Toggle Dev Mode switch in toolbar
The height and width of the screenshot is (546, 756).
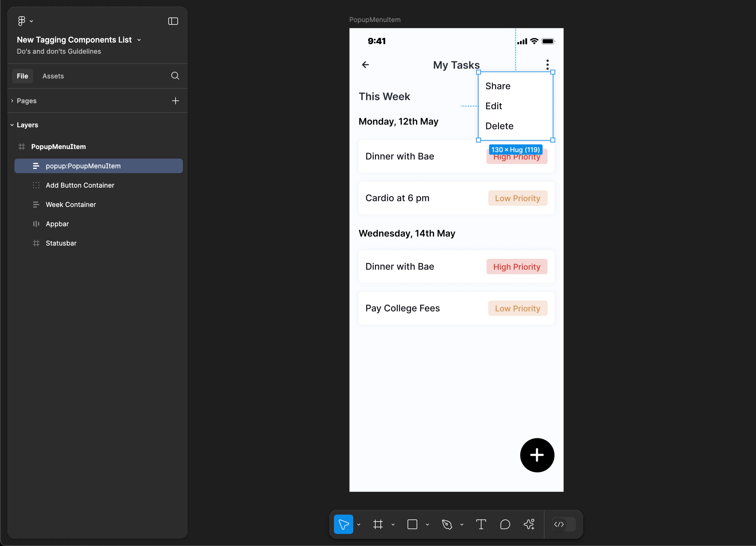tap(563, 524)
